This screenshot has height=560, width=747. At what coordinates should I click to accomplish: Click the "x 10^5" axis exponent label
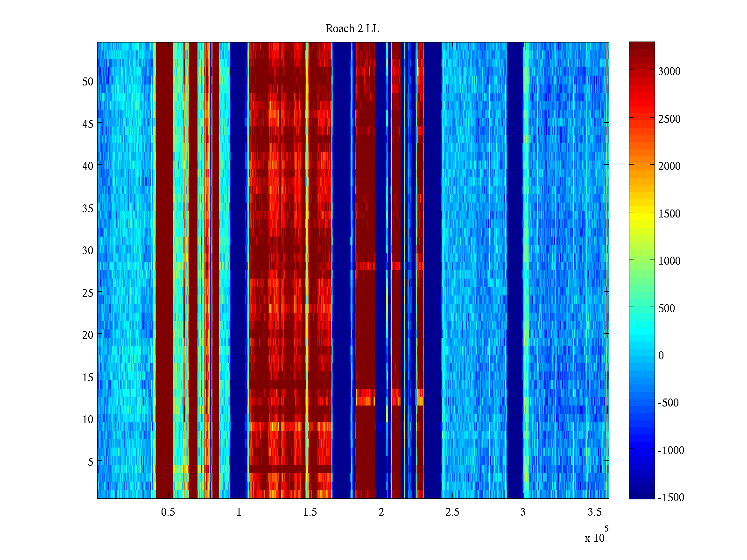[x=596, y=536]
